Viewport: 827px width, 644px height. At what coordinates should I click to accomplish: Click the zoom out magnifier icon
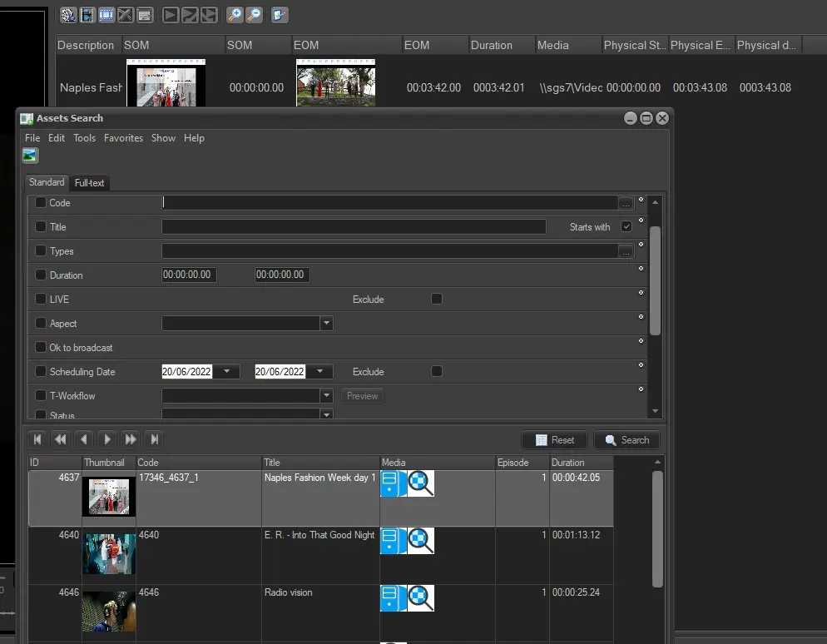pyautogui.click(x=255, y=14)
